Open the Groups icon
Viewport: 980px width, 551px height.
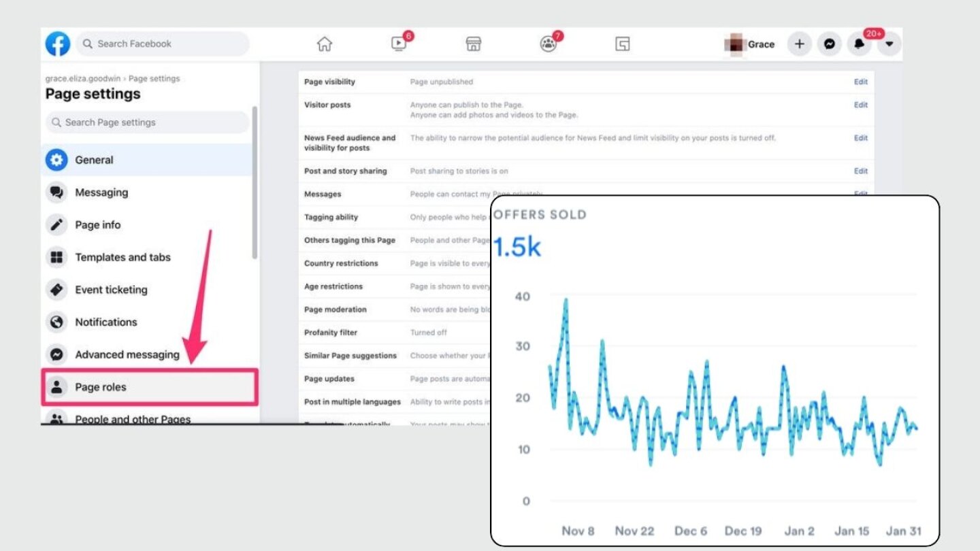point(548,44)
